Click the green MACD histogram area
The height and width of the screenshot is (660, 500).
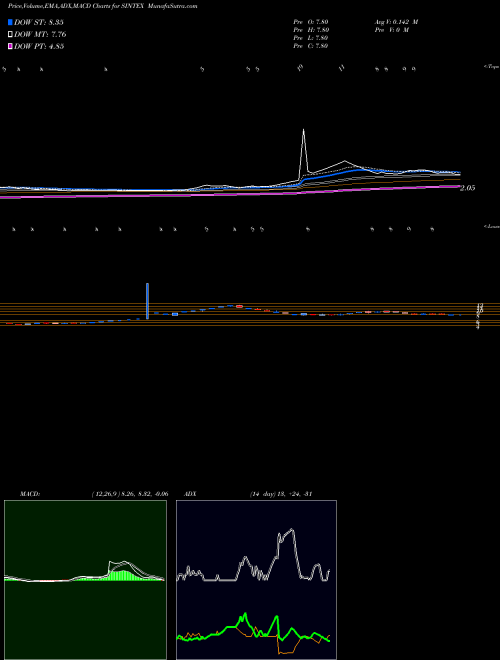tap(123, 576)
